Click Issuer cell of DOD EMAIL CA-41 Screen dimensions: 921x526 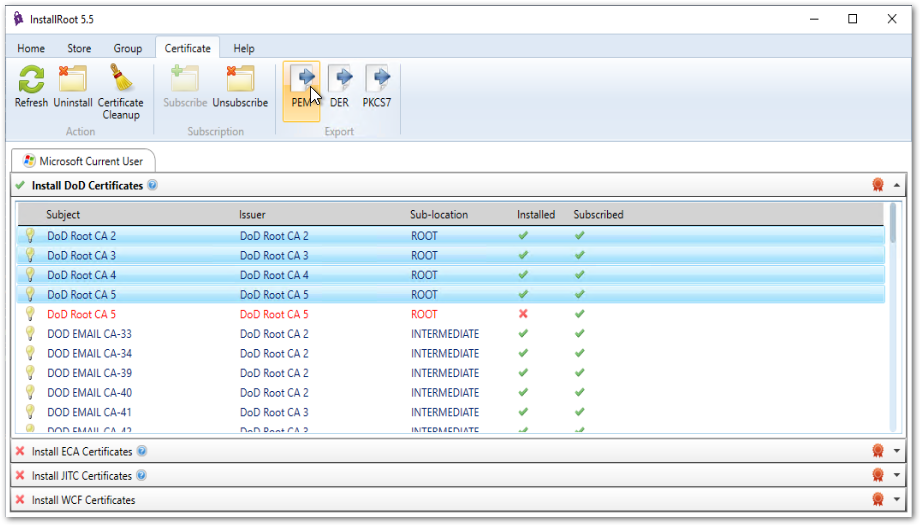coord(274,412)
